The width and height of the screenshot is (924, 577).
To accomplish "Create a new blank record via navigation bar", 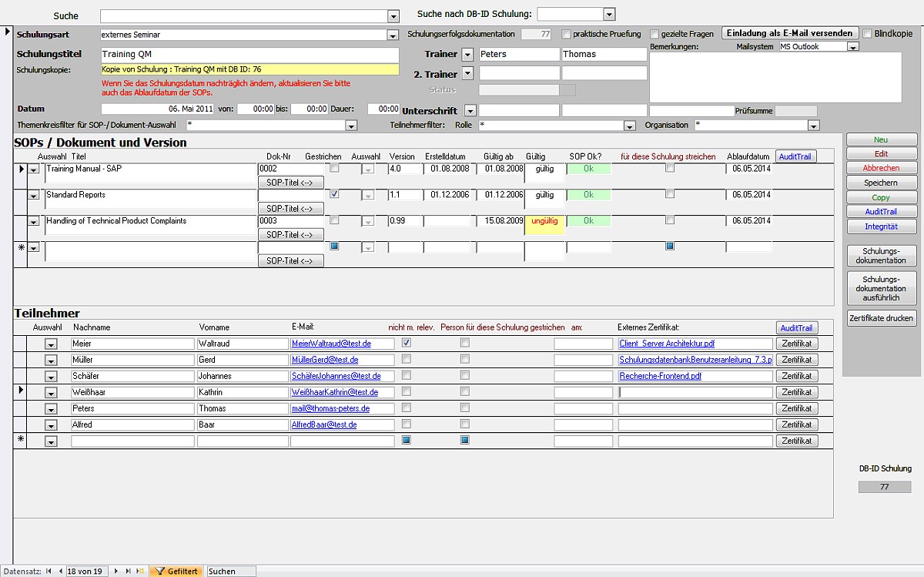I will 139,571.
